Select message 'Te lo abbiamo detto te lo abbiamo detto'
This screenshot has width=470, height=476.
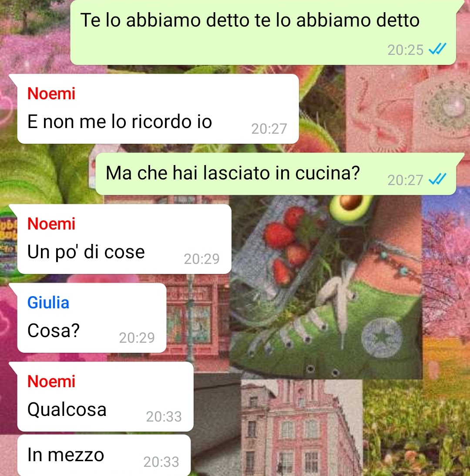tap(263, 32)
